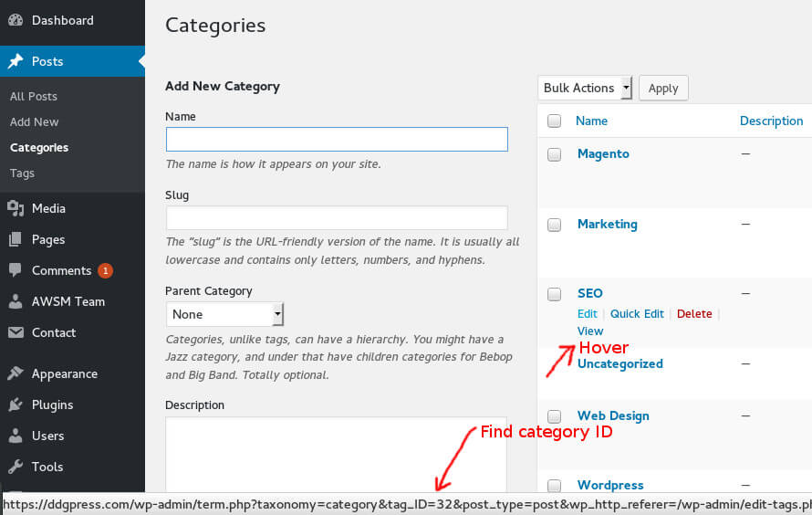Open the Bulk Actions dropdown
The width and height of the screenshot is (812, 515).
coord(585,88)
